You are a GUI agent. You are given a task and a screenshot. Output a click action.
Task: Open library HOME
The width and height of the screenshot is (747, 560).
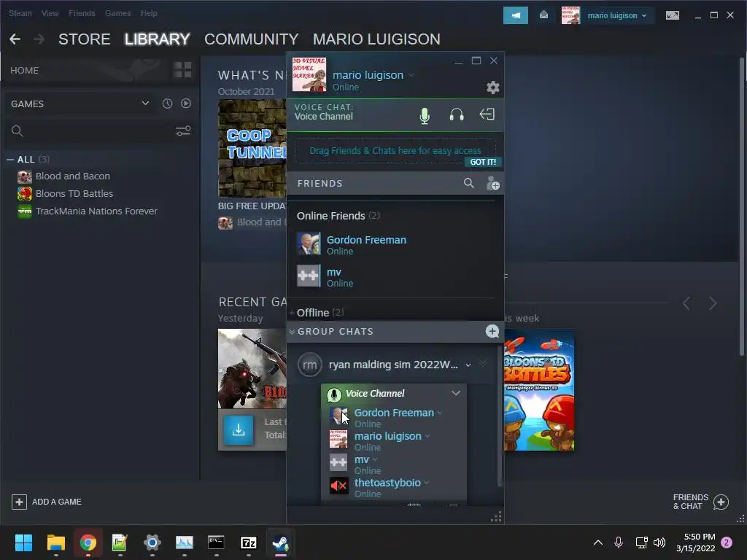(x=25, y=71)
